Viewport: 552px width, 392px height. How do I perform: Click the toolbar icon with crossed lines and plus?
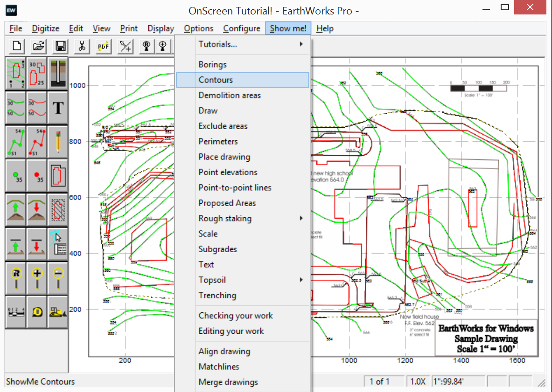pos(126,46)
